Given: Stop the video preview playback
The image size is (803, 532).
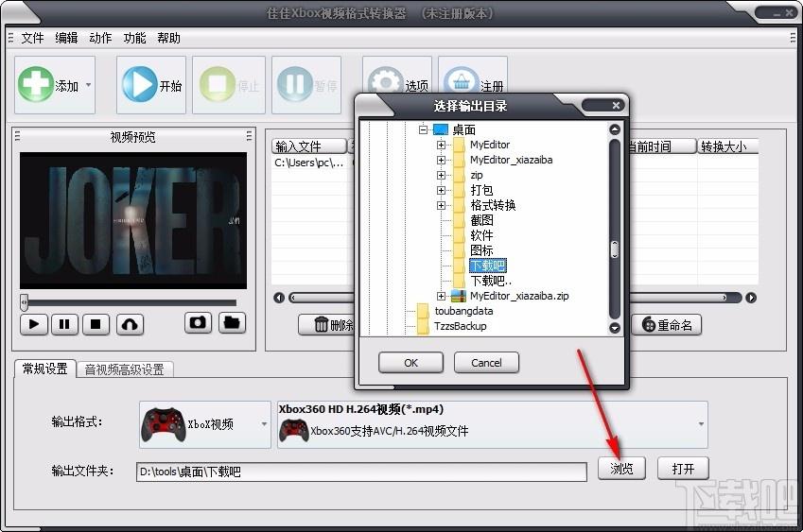Looking at the screenshot, I should [96, 324].
